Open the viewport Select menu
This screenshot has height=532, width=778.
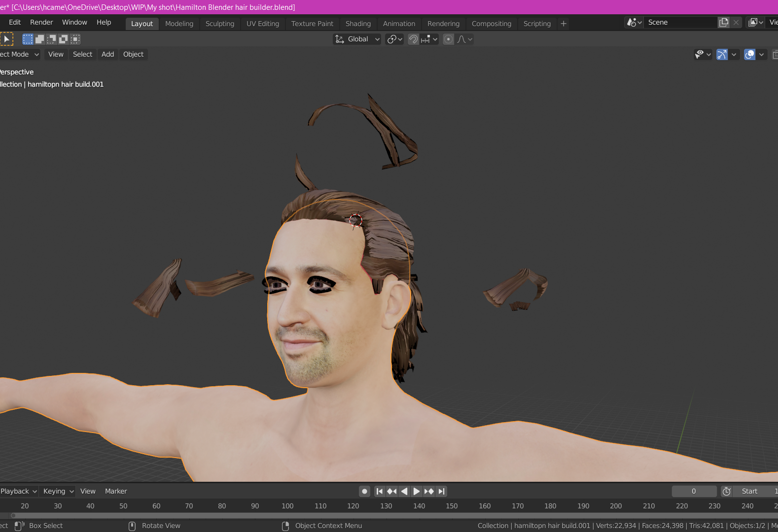82,54
